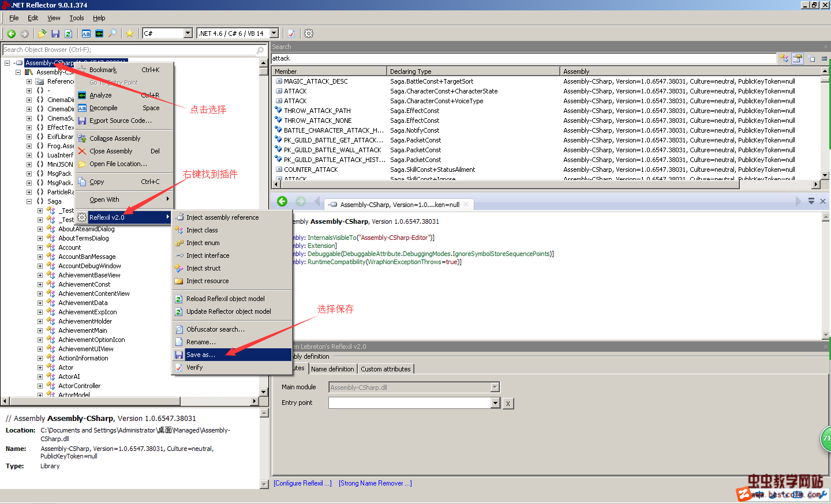Open the language C# dropdown
Viewport: 831px width, 504px height.
pyautogui.click(x=188, y=33)
